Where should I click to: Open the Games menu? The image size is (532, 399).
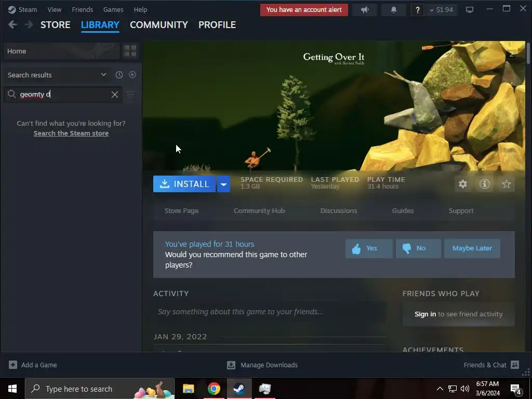point(113,9)
